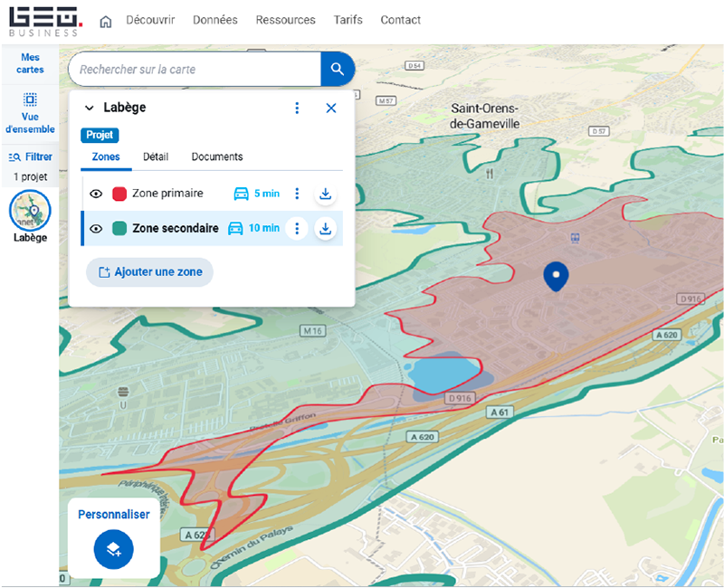The image size is (724, 588).
Task: Click the Projet badge toggle
Action: (100, 135)
